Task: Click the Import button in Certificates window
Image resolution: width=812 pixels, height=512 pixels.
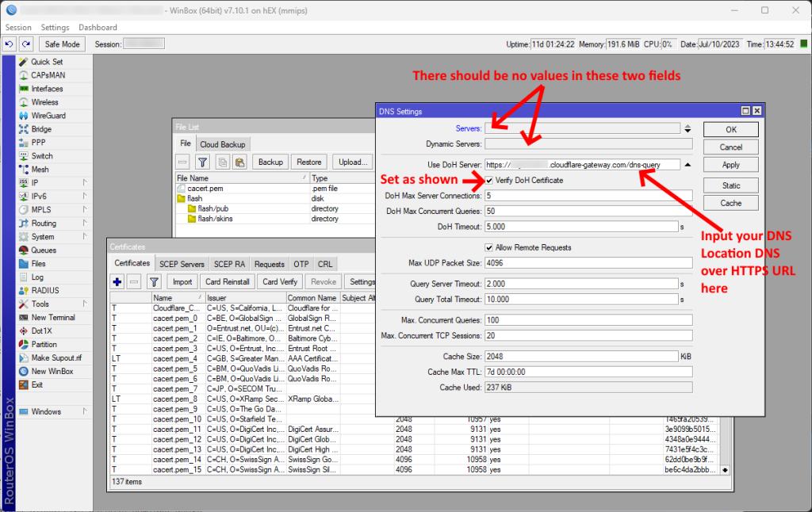Action: 182,281
